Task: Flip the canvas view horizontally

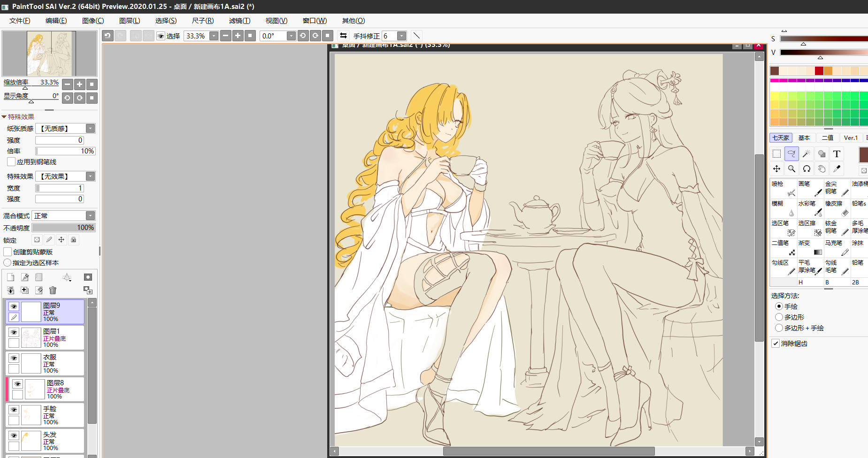Action: point(343,36)
